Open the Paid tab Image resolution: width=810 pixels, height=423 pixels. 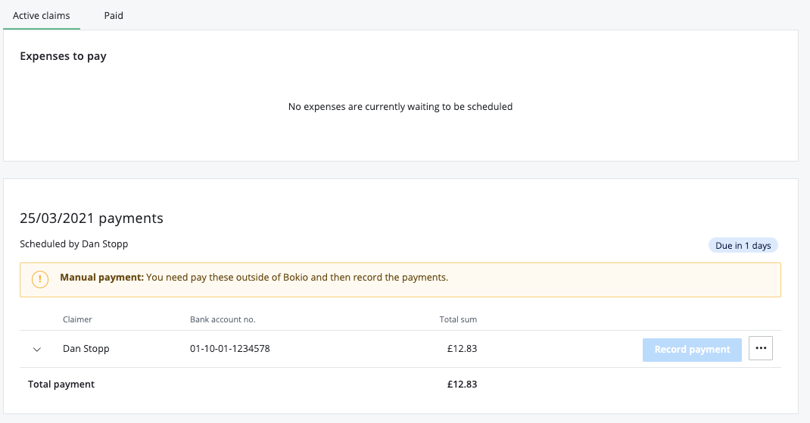coord(114,16)
